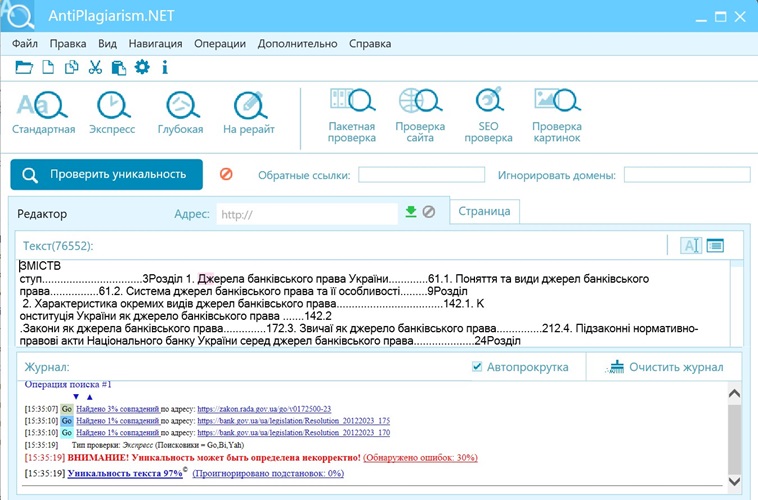
Task: Collapse search operation with down arrow
Action: [x=75, y=396]
